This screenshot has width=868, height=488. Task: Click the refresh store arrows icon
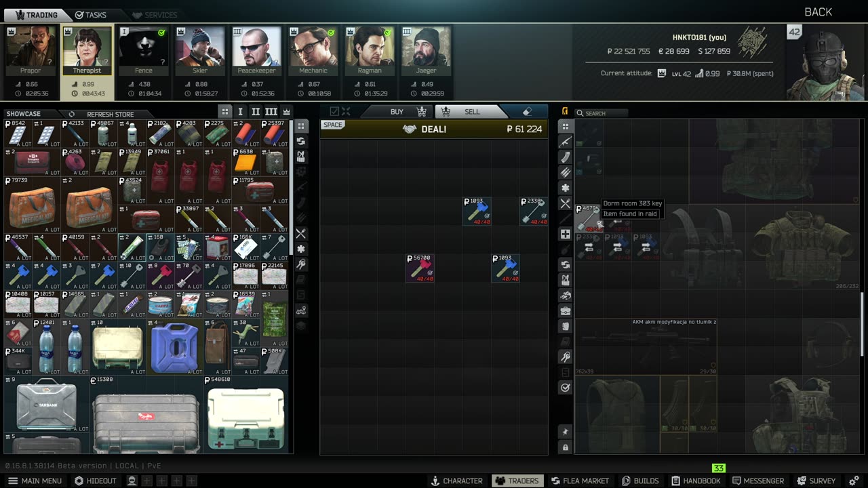[x=72, y=114]
